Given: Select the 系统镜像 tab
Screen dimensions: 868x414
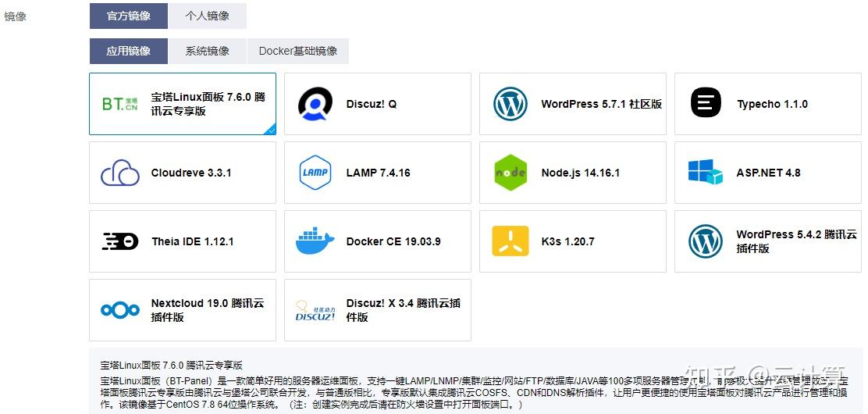Looking at the screenshot, I should pyautogui.click(x=207, y=51).
